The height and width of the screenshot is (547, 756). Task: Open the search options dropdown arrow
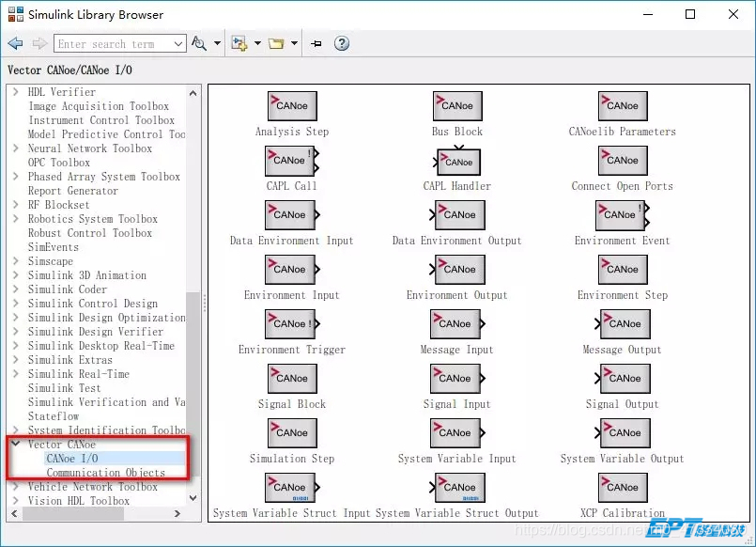pyautogui.click(x=218, y=44)
